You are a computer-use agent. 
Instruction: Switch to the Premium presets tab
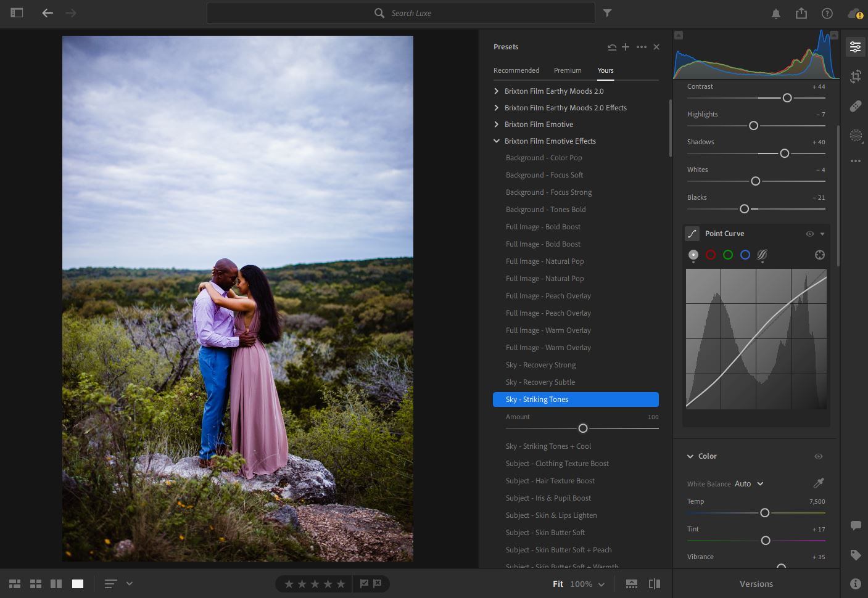(568, 70)
